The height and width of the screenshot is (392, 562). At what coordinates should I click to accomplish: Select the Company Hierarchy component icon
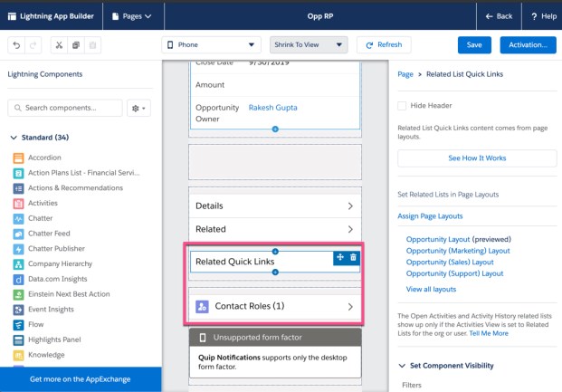point(18,264)
